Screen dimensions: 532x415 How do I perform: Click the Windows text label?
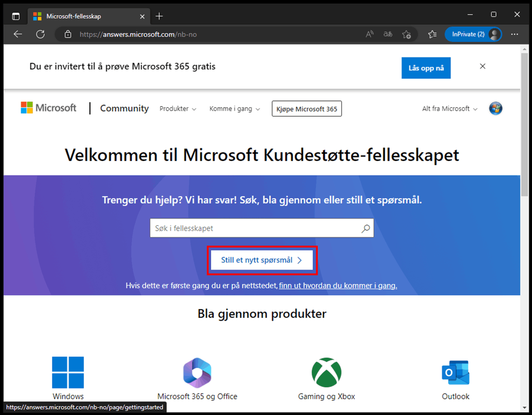pyautogui.click(x=68, y=396)
